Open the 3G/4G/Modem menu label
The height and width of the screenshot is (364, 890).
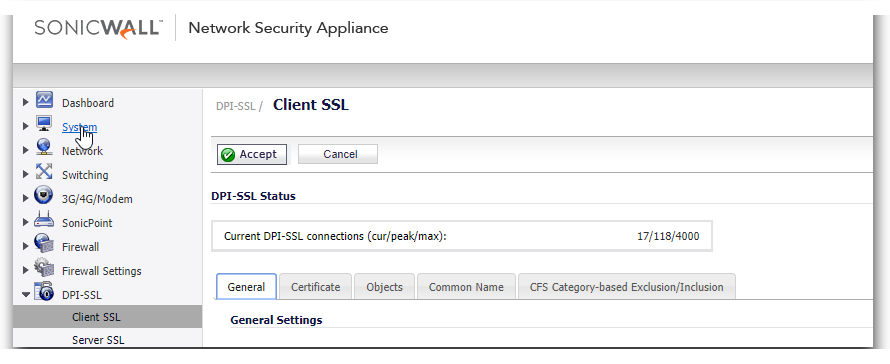tap(97, 199)
